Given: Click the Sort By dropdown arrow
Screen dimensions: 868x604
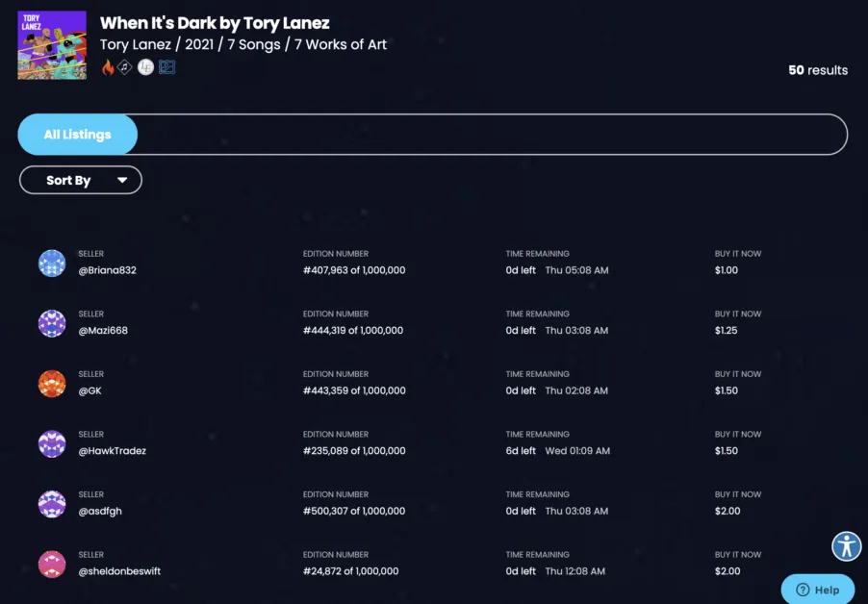Looking at the screenshot, I should pos(122,180).
